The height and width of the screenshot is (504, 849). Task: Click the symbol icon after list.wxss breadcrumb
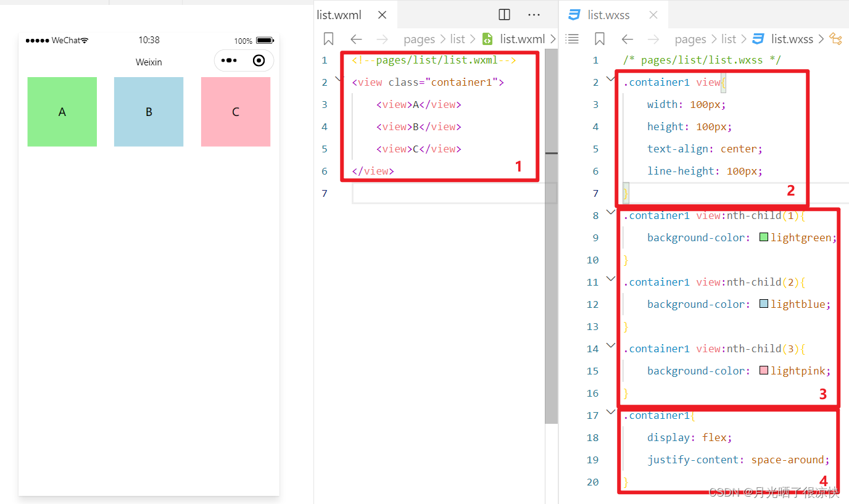836,39
